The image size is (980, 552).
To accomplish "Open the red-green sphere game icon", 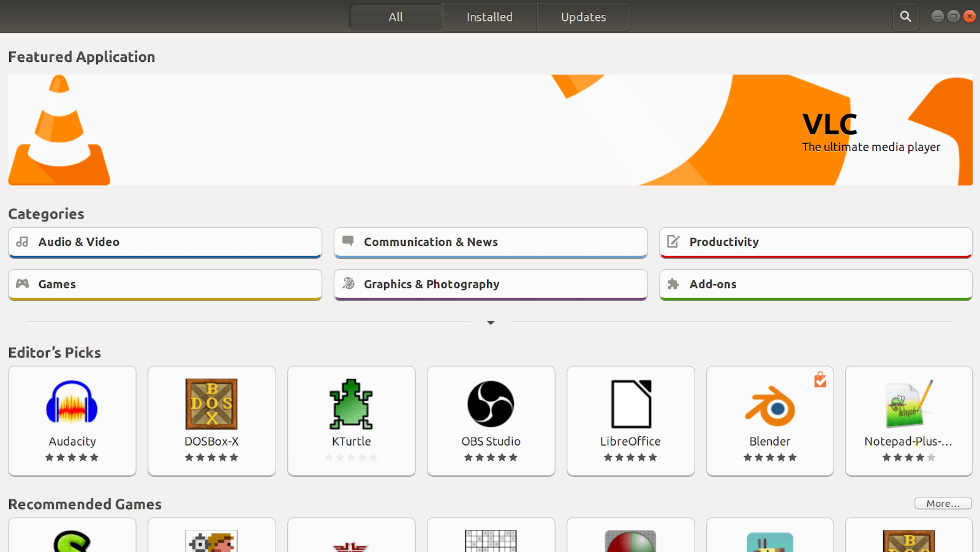I will (x=630, y=541).
